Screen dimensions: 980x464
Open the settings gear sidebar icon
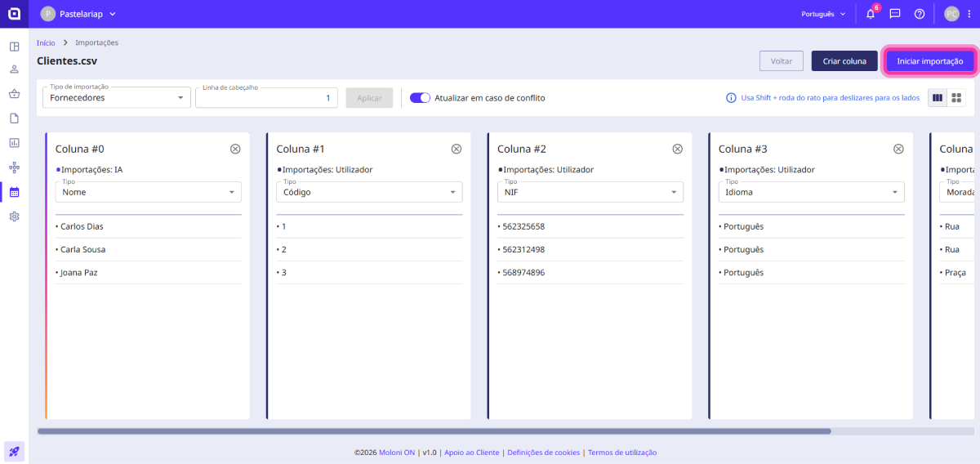pos(14,216)
